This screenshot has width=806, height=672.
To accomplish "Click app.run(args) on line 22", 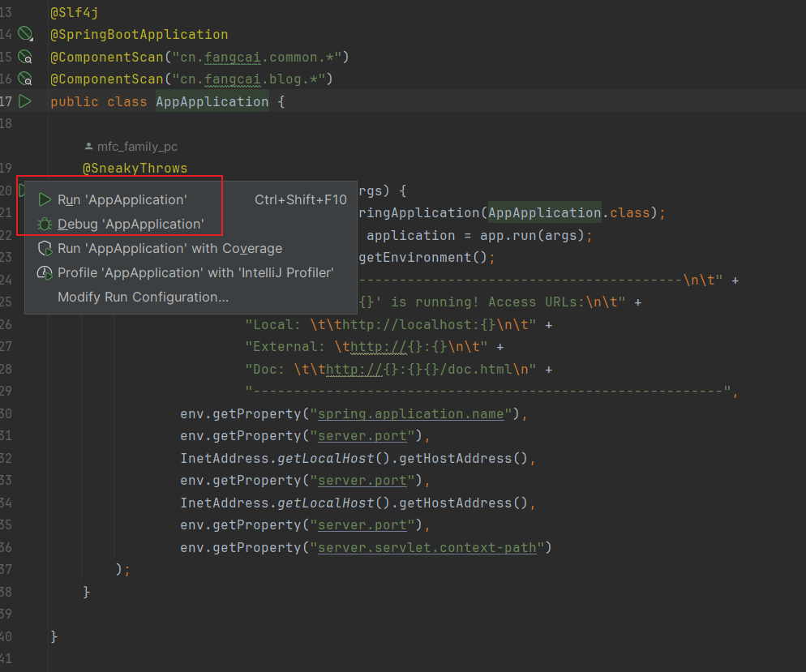I will coord(532,235).
